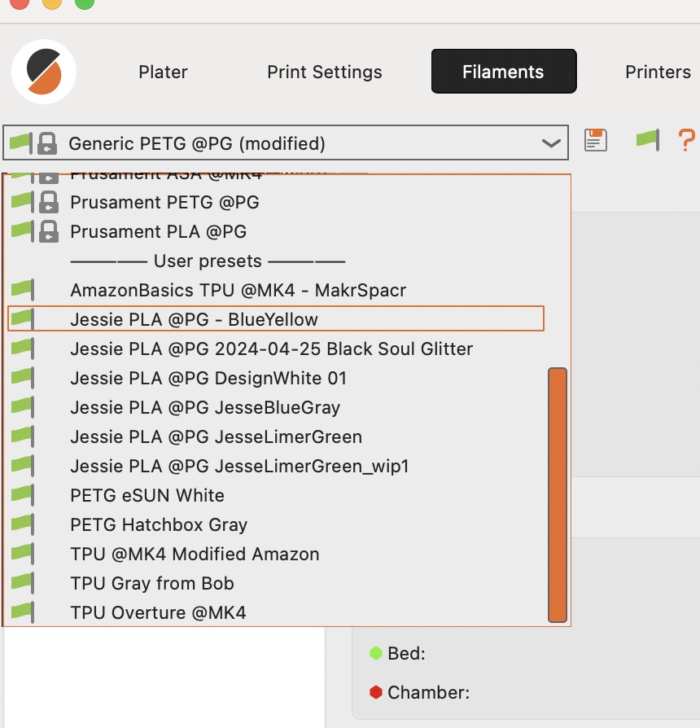Save the current filament preset

point(596,140)
